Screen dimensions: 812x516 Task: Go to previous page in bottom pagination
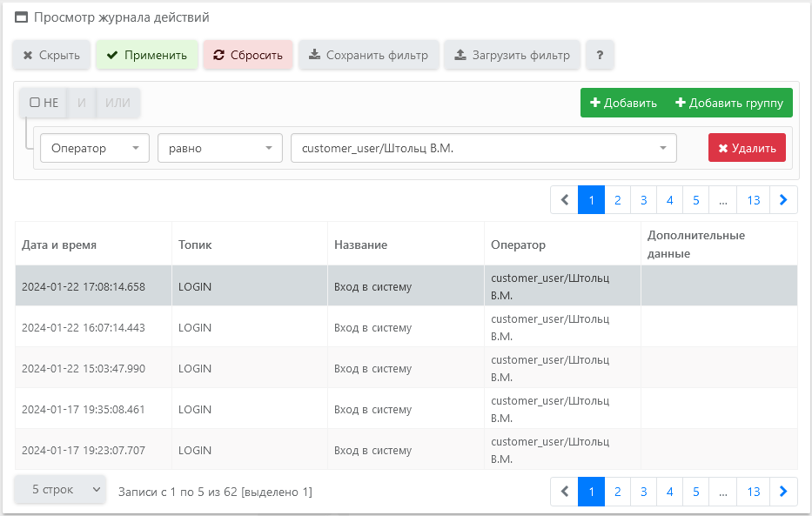pyautogui.click(x=565, y=492)
